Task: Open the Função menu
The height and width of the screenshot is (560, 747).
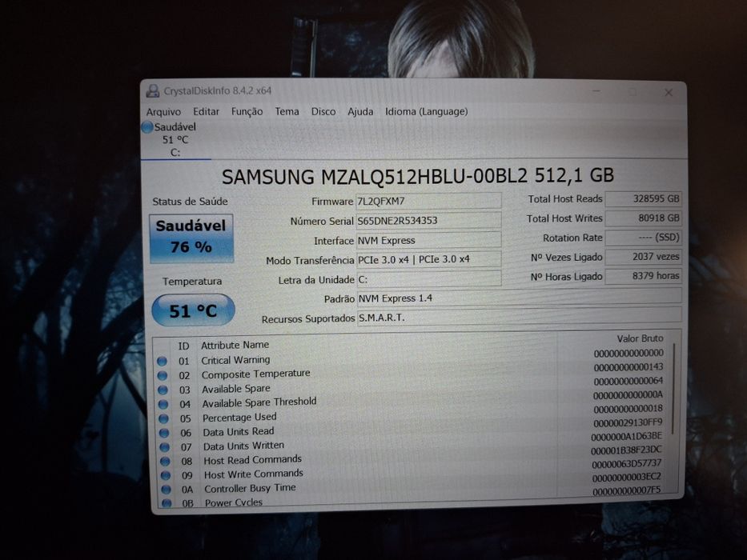Action: click(247, 111)
